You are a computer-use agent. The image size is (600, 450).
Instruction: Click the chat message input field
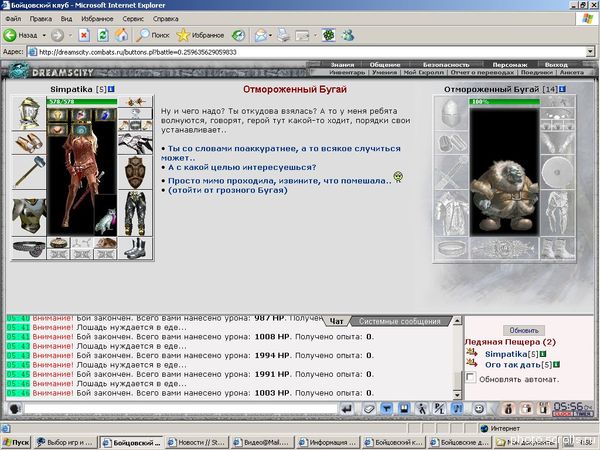coord(181,409)
